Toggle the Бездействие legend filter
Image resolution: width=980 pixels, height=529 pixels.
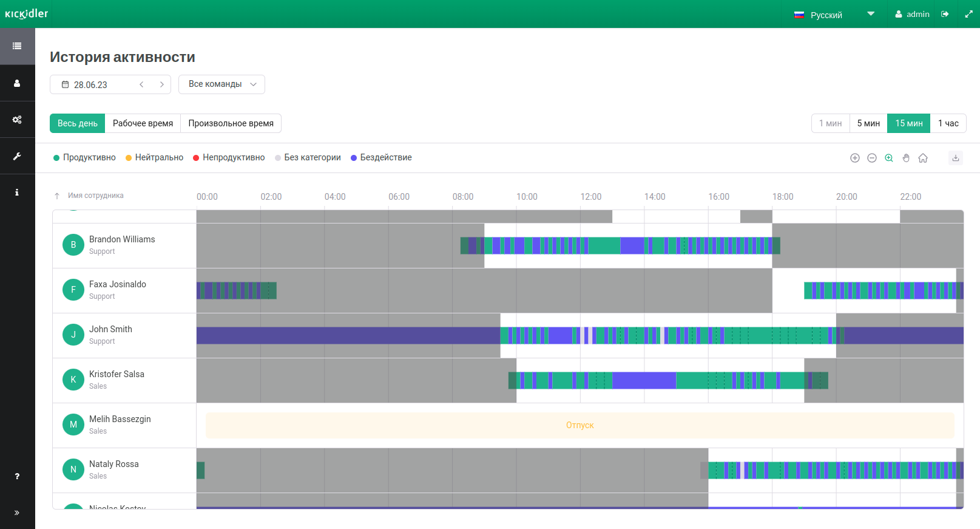pyautogui.click(x=381, y=157)
